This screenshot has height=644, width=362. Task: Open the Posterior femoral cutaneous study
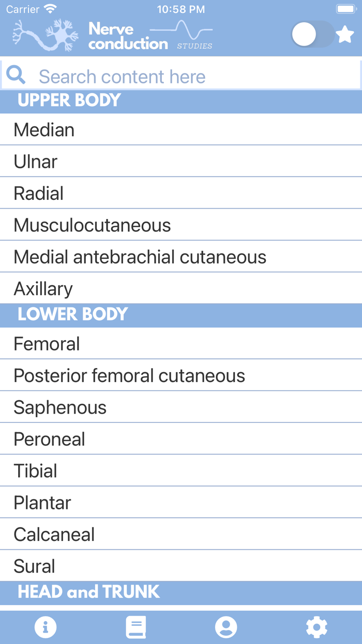point(181,375)
